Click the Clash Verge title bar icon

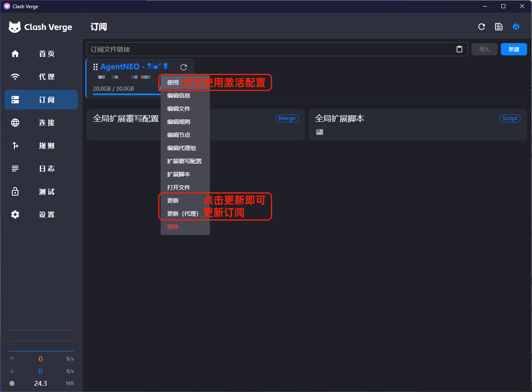pyautogui.click(x=7, y=6)
